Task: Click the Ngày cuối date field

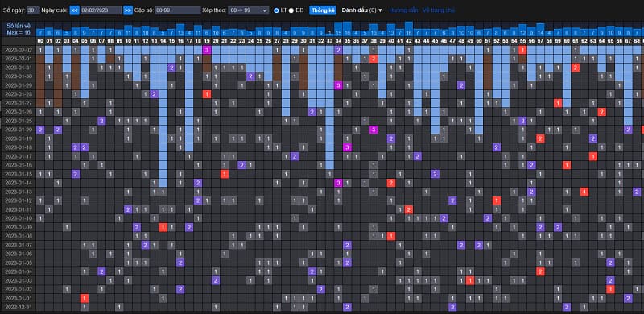Action: (101, 10)
